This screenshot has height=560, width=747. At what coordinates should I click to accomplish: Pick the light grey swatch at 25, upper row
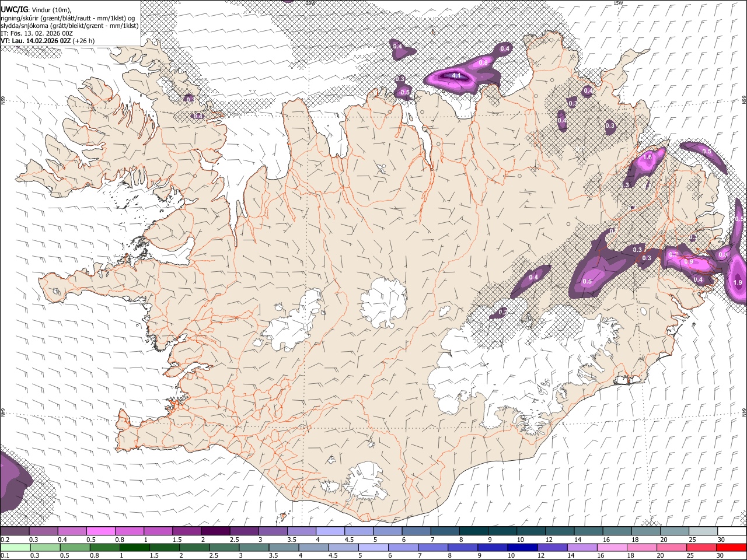703,531
